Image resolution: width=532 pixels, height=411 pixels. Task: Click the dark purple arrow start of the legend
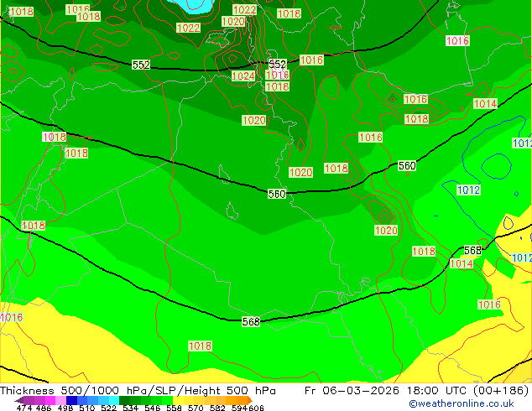click(19, 401)
